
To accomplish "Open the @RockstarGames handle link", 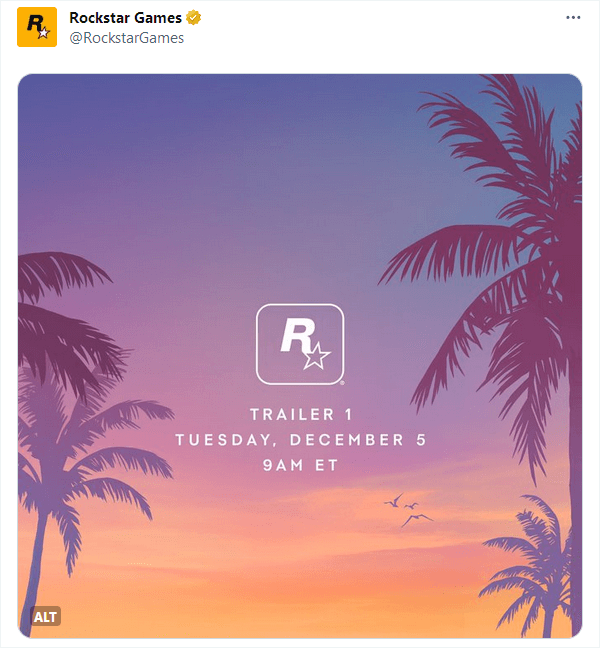I will coord(126,38).
